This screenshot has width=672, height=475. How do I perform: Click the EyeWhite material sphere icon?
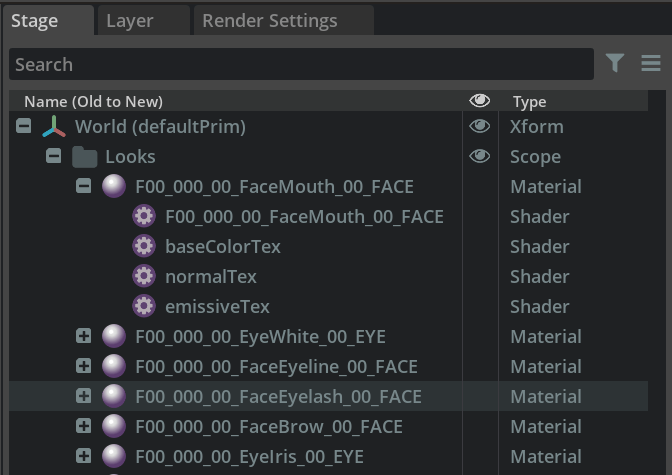point(114,337)
